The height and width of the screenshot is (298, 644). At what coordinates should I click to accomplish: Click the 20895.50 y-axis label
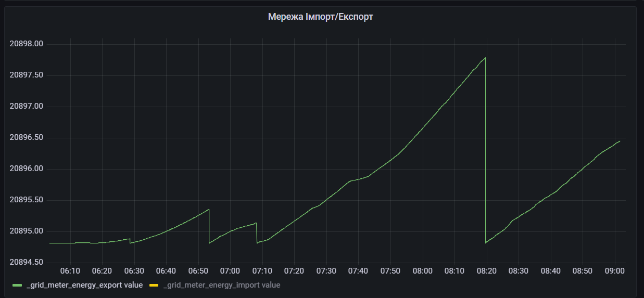click(26, 200)
